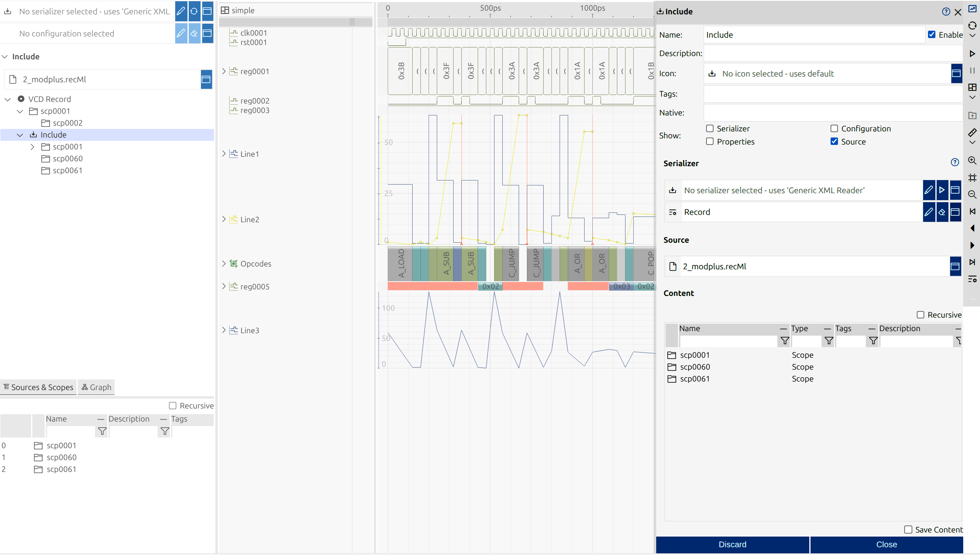The width and height of the screenshot is (980, 555).
Task: Expand the Opcodes signal row
Action: 224,264
